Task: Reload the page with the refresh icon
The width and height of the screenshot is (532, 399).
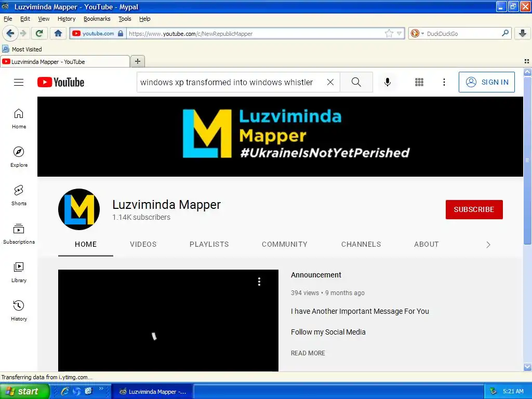Action: pyautogui.click(x=39, y=33)
